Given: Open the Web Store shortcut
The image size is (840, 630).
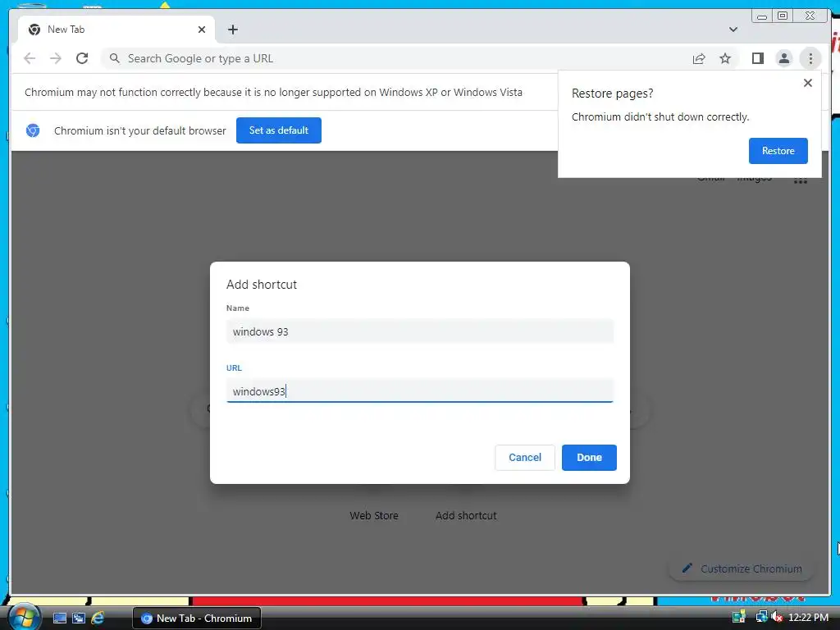Looking at the screenshot, I should tap(374, 515).
